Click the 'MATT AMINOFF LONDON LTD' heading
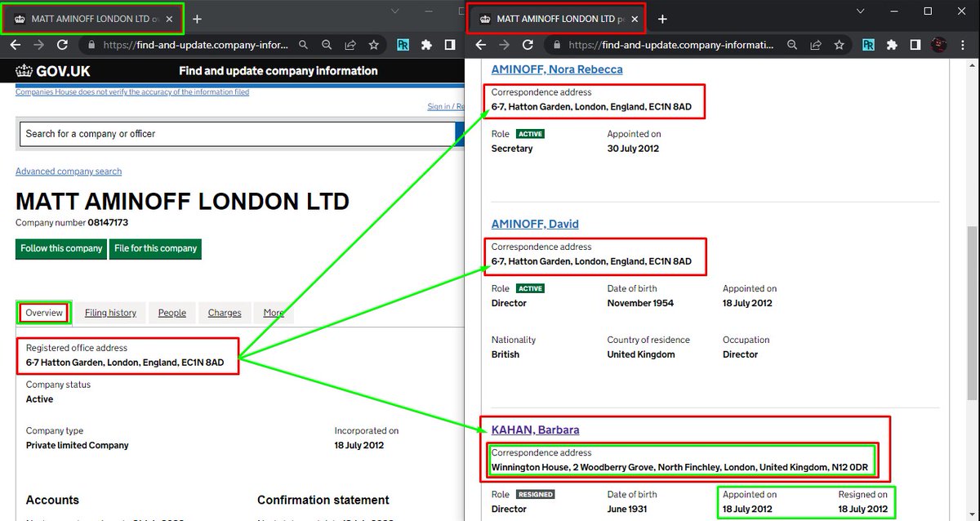 [182, 201]
